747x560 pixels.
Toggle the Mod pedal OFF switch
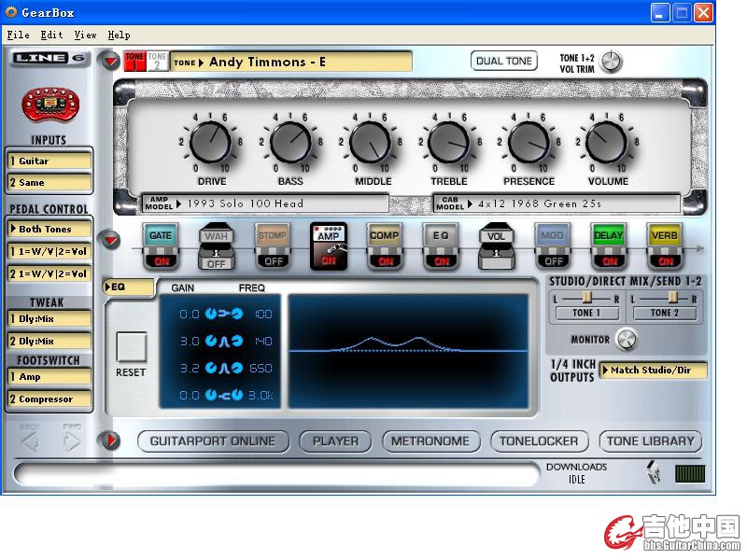(x=554, y=261)
